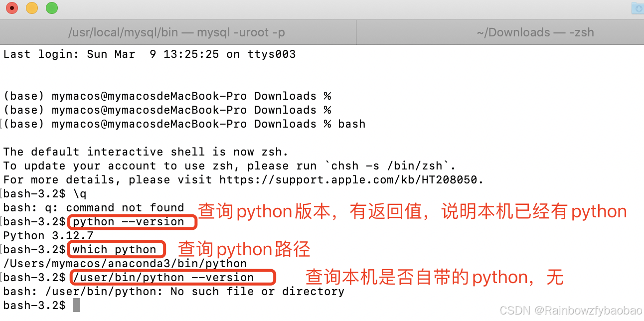Click the 'bash' command in terminal output
Screen dimensions: 644x321
coord(351,124)
